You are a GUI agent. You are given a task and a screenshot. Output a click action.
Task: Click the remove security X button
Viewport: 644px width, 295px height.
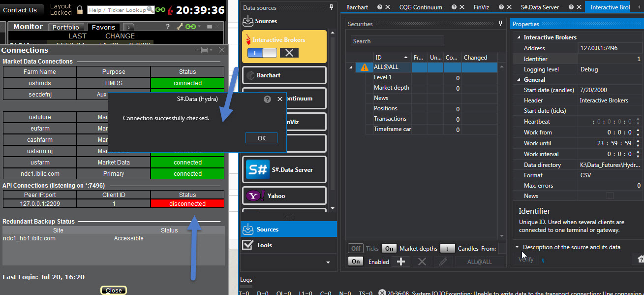click(x=422, y=262)
